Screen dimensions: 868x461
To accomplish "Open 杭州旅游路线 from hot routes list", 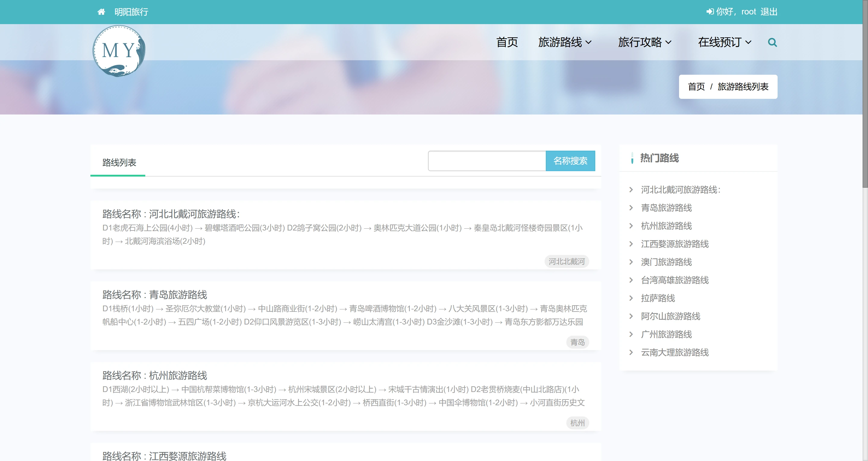I will (666, 226).
